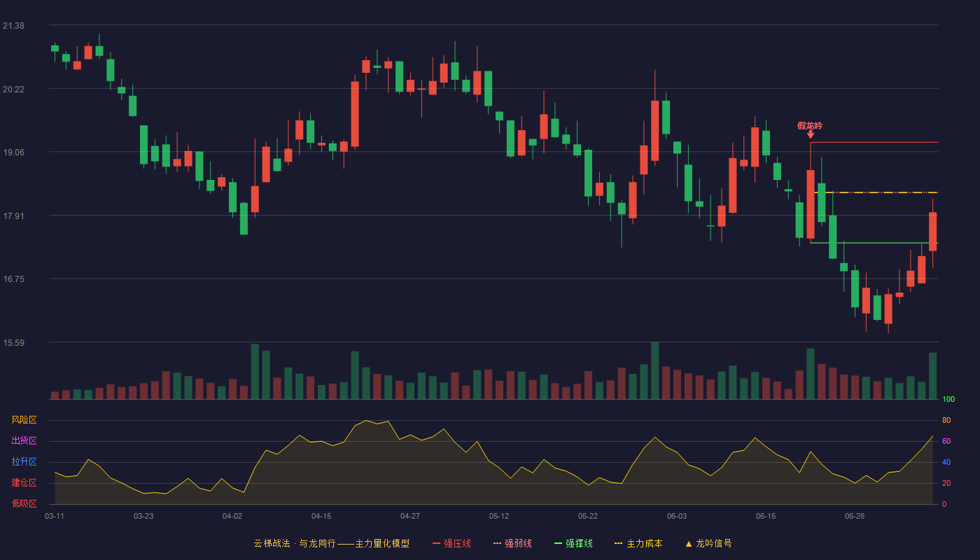This screenshot has height=560, width=980.
Task: Click the 04-02 date label
Action: pyautogui.click(x=232, y=516)
